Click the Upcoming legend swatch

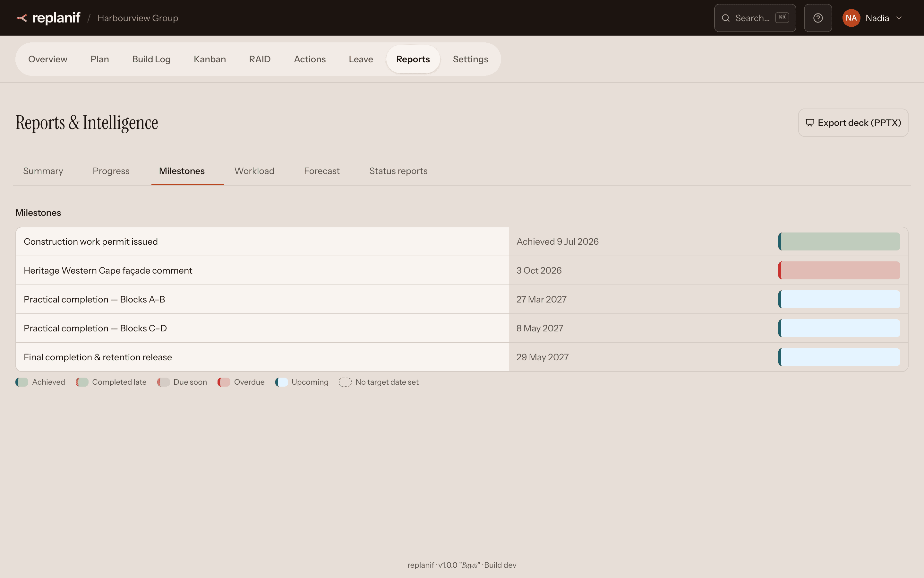pyautogui.click(x=281, y=382)
